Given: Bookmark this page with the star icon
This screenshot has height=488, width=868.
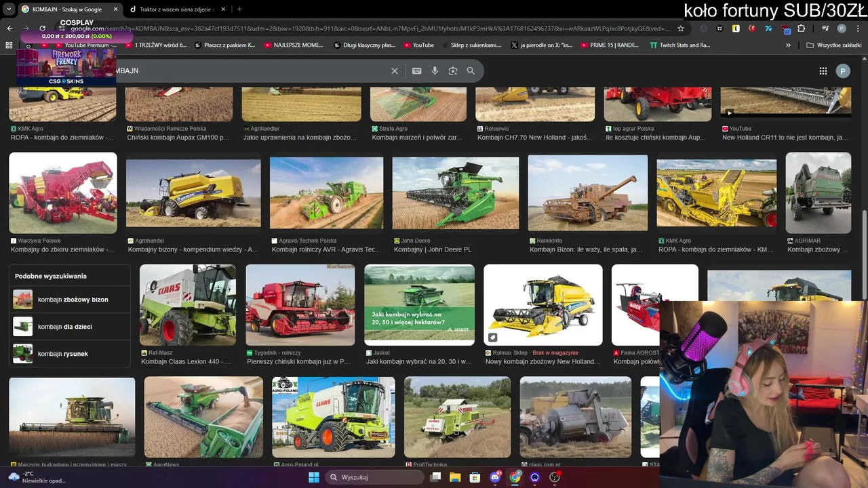Looking at the screenshot, I should 681,28.
